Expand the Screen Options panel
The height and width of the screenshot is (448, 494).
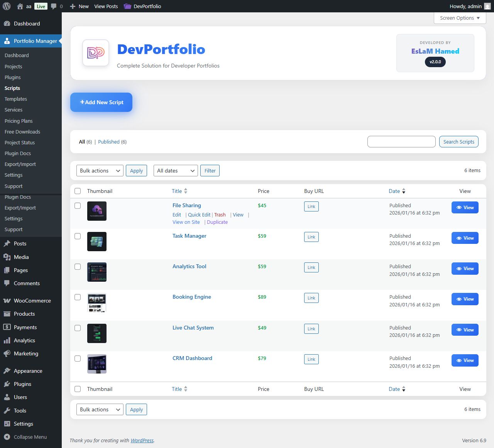click(x=460, y=18)
